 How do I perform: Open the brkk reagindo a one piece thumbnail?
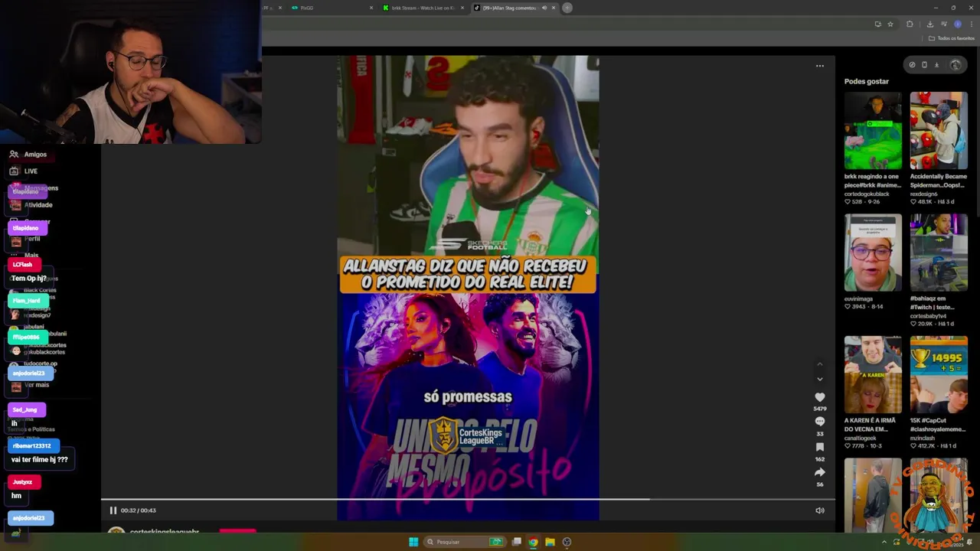[x=873, y=131]
